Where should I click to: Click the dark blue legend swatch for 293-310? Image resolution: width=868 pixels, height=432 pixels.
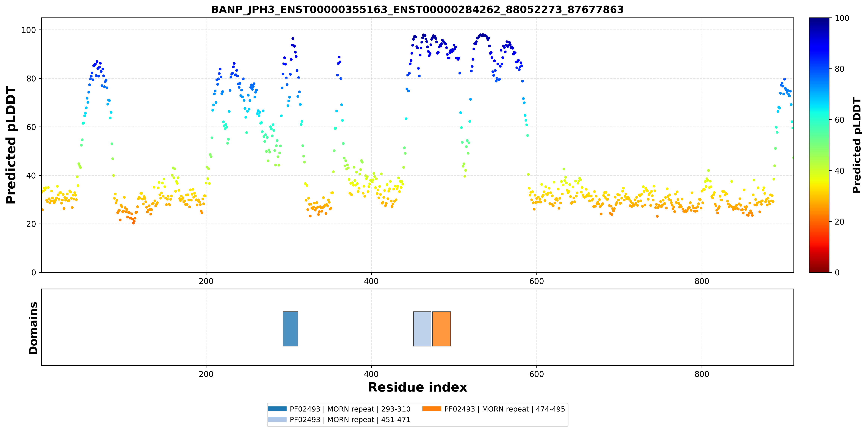(277, 409)
